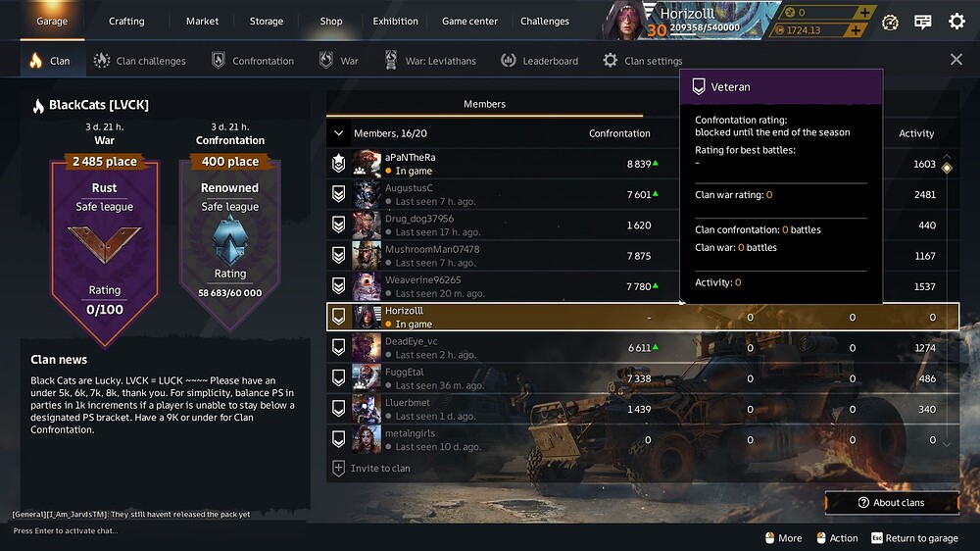Click AugustusC's veteran rank badge icon
Image resolution: width=980 pixels, height=551 pixels.
click(x=338, y=194)
